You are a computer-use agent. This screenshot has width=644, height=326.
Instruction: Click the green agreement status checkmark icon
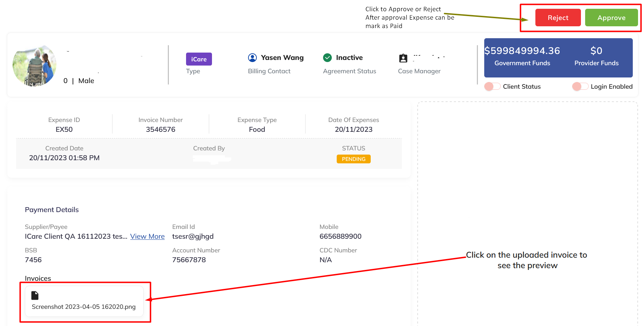click(327, 58)
